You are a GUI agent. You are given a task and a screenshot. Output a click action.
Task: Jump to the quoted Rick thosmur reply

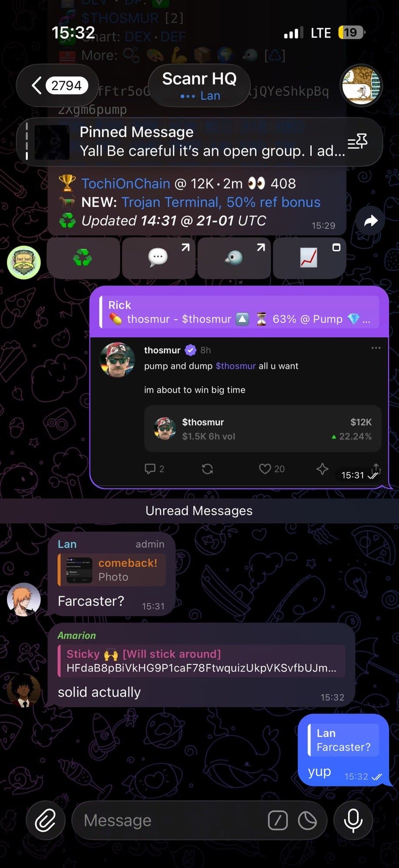pos(239,312)
